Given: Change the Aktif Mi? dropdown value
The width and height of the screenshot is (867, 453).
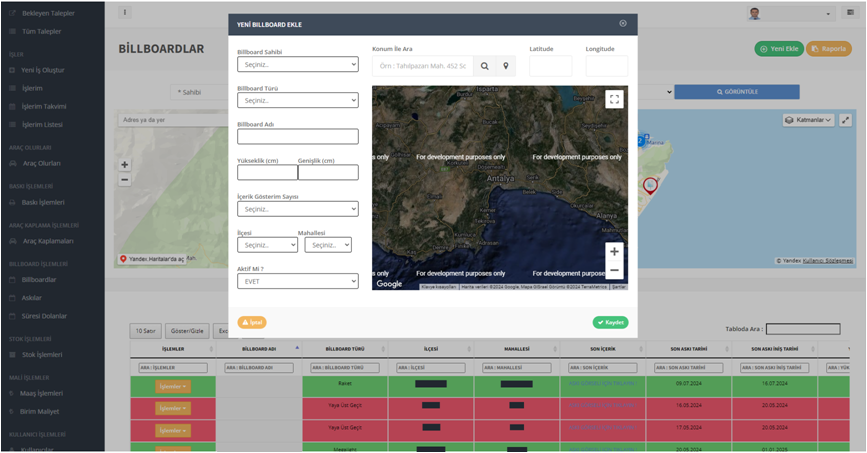Looking at the screenshot, I should [x=297, y=282].
